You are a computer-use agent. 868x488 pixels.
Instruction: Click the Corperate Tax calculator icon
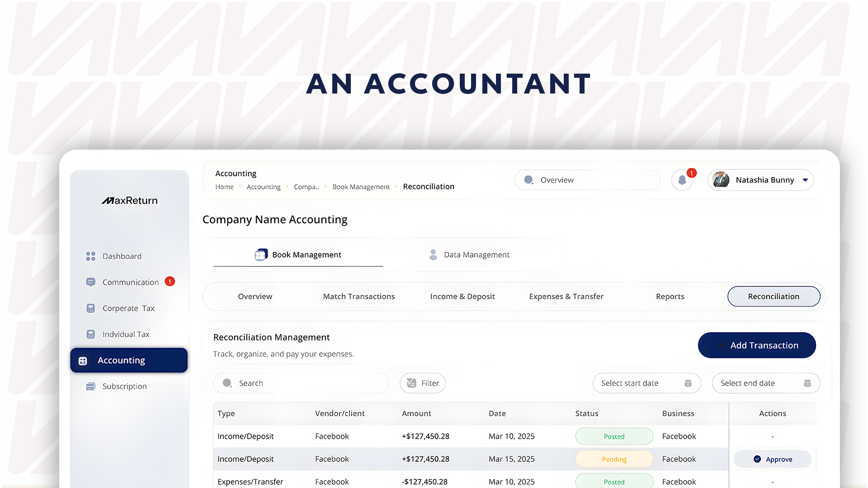(90, 308)
